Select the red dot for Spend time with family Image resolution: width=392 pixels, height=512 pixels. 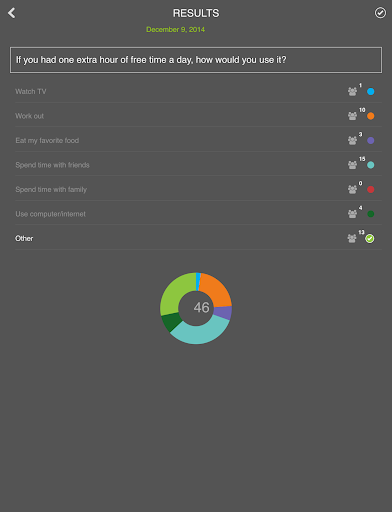371,189
